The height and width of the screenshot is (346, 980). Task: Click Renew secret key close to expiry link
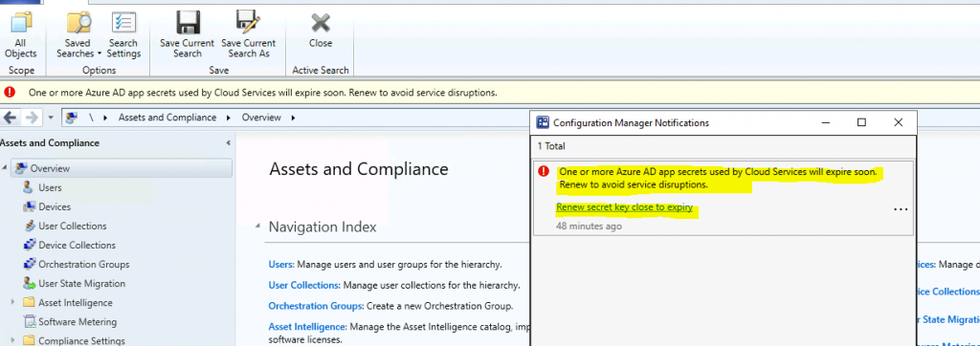pyautogui.click(x=624, y=207)
